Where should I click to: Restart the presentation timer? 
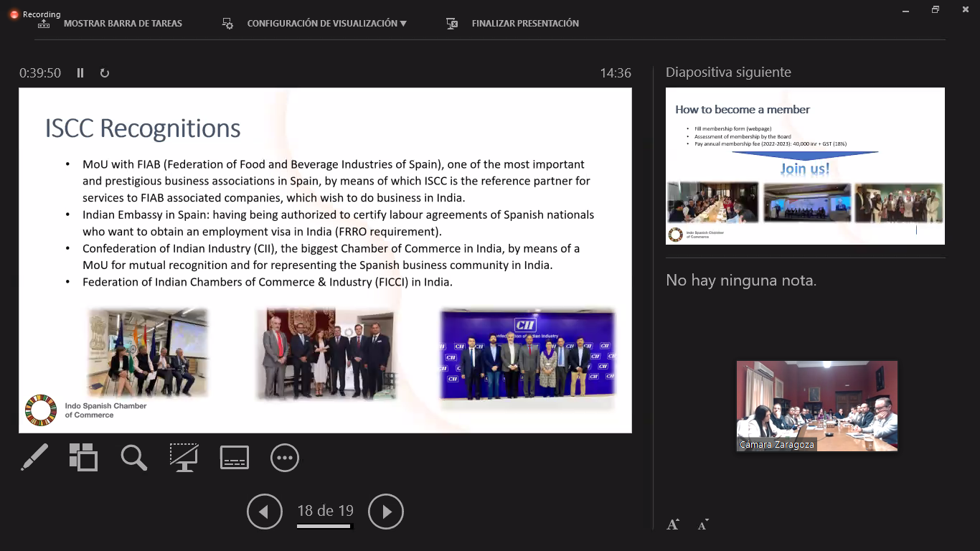point(105,73)
